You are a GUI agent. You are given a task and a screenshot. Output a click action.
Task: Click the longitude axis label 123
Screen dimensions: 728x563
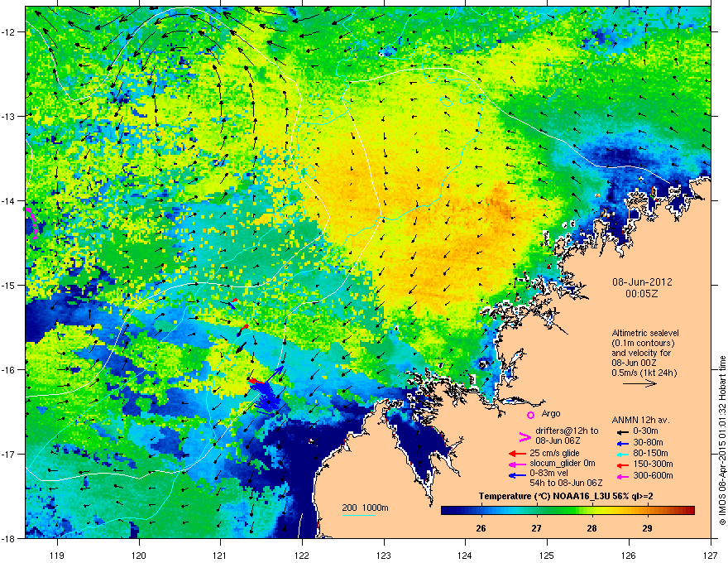[384, 555]
